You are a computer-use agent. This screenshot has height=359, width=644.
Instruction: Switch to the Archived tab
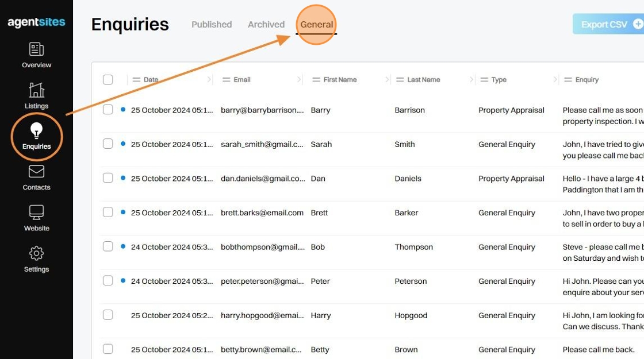tap(266, 25)
